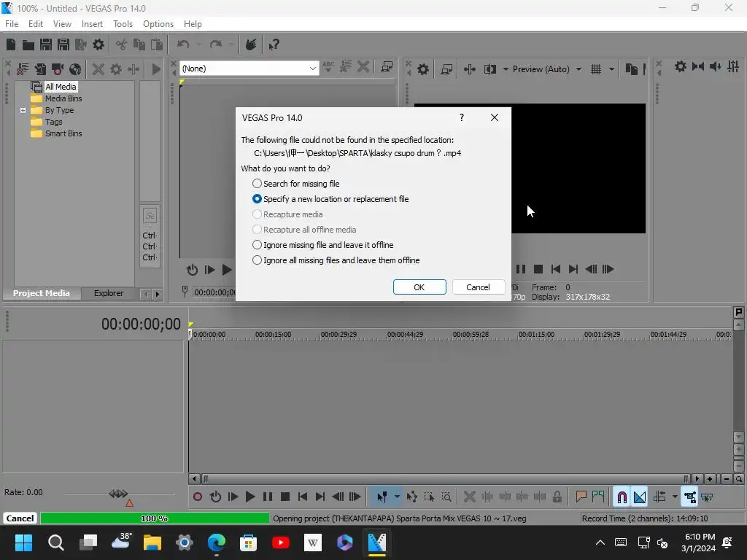Image resolution: width=747 pixels, height=560 pixels.
Task: Select the Smart Bins folder
Action: click(x=63, y=134)
